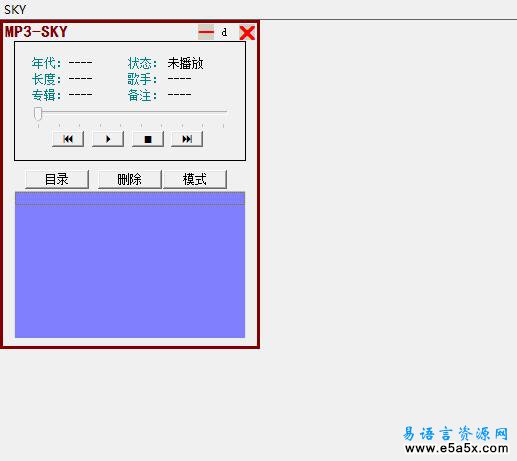Click the 备注: label
Screen dimensions: 517x461
coord(142,95)
